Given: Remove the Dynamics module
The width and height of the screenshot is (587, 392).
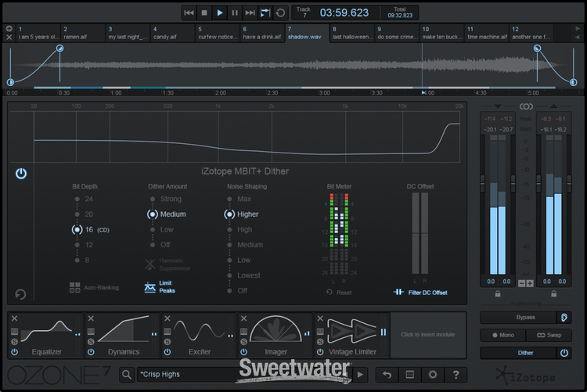Looking at the screenshot, I should (x=91, y=318).
